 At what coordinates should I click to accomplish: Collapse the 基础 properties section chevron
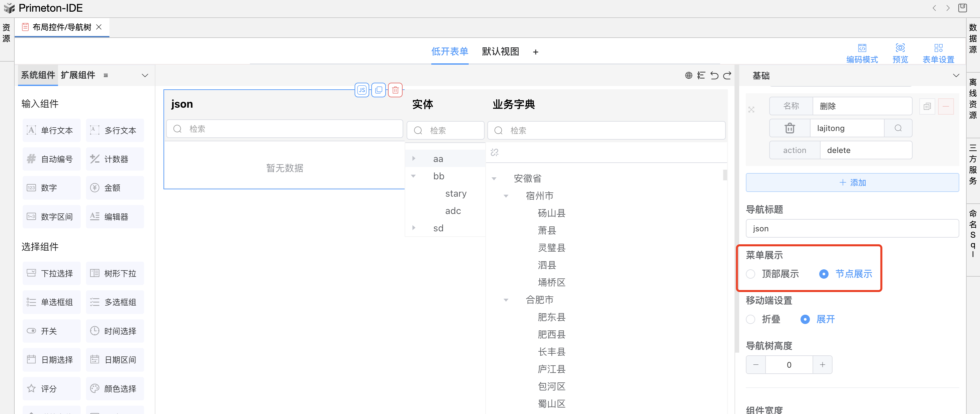coord(956,75)
